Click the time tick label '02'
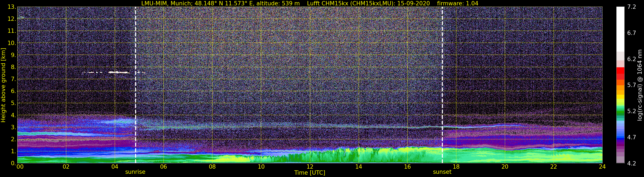Viewport: 644px width, 177px height. tap(66, 167)
